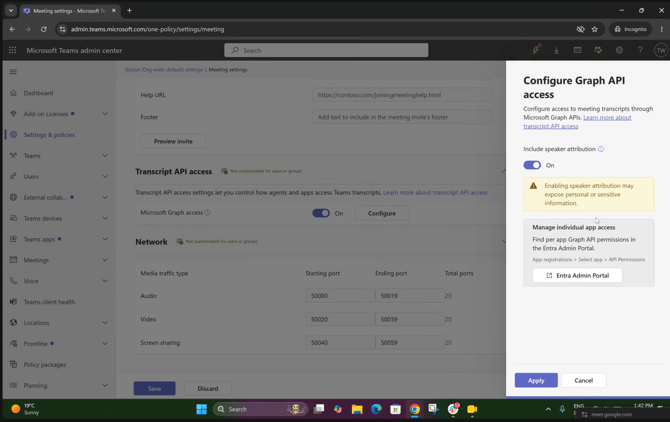The height and width of the screenshot is (422, 670).
Task: Click the Locations globe icon in sidebar
Action: click(13, 323)
